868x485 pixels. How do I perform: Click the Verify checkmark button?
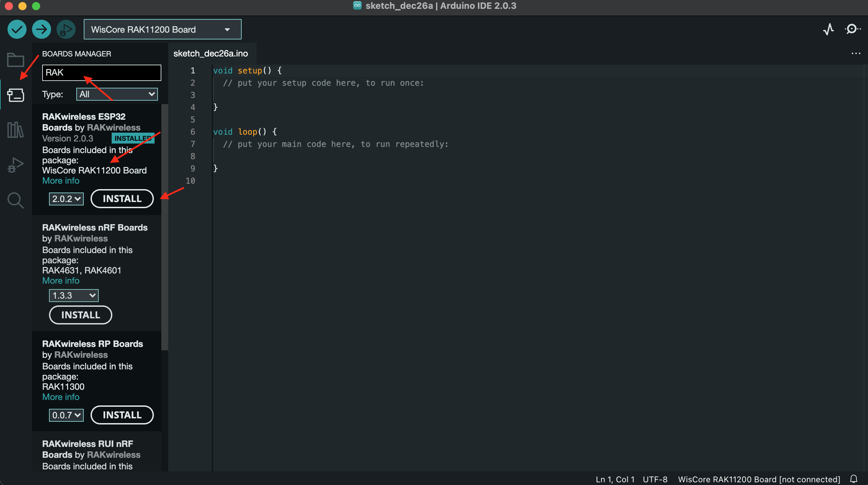pyautogui.click(x=17, y=30)
